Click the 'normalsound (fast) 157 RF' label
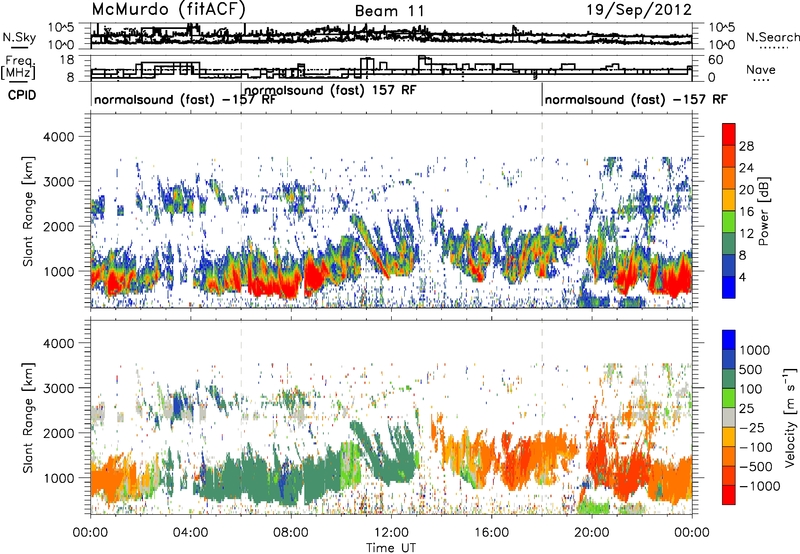The height and width of the screenshot is (554, 800). [330, 91]
